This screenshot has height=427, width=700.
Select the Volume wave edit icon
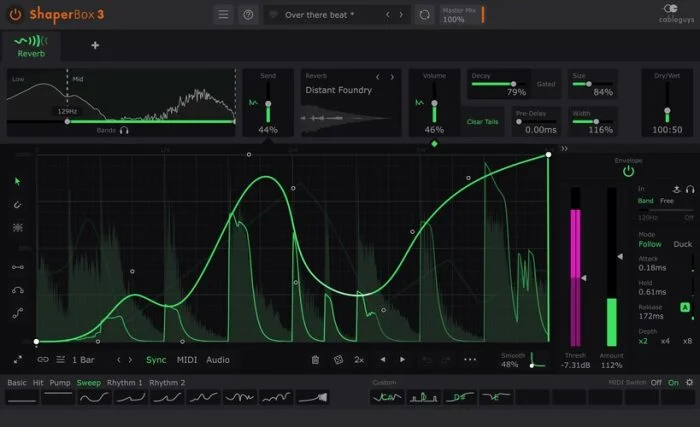pyautogui.click(x=419, y=103)
